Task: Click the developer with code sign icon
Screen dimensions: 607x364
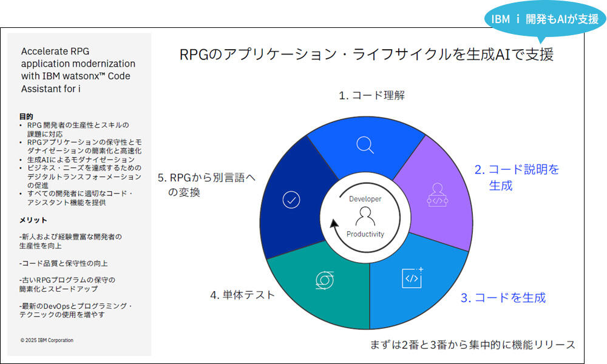Action: click(x=438, y=195)
